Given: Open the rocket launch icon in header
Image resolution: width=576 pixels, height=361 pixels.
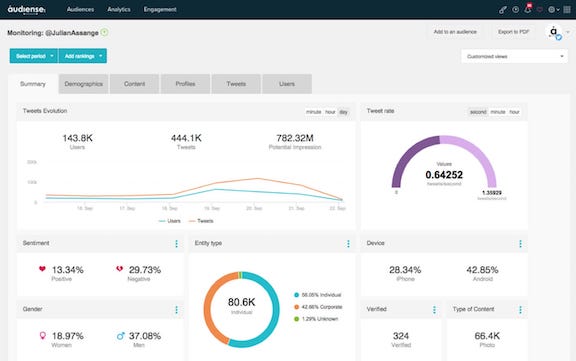Looking at the screenshot, I should pos(503,10).
